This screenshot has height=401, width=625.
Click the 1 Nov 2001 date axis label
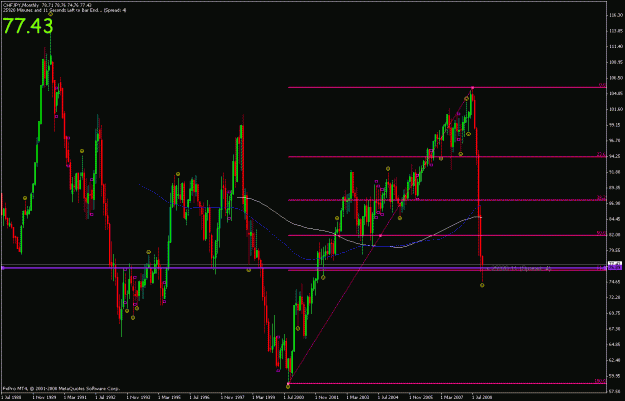click(325, 397)
